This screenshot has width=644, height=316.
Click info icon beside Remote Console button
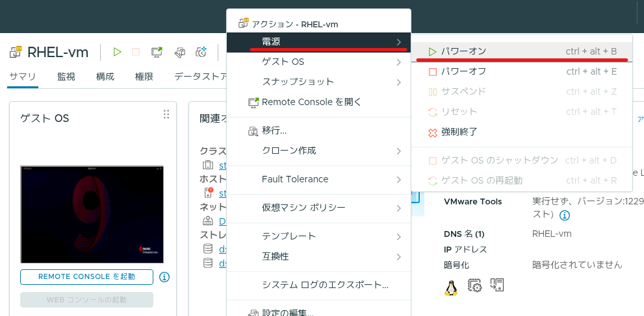coord(164,277)
